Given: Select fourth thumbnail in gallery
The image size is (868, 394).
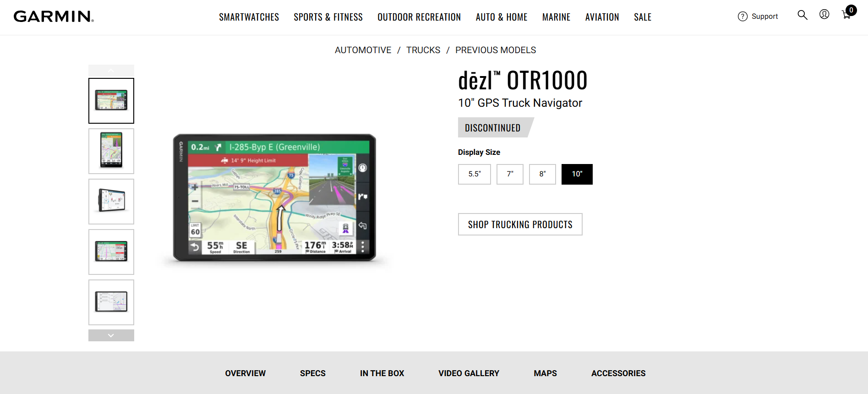Looking at the screenshot, I should pyautogui.click(x=111, y=252).
